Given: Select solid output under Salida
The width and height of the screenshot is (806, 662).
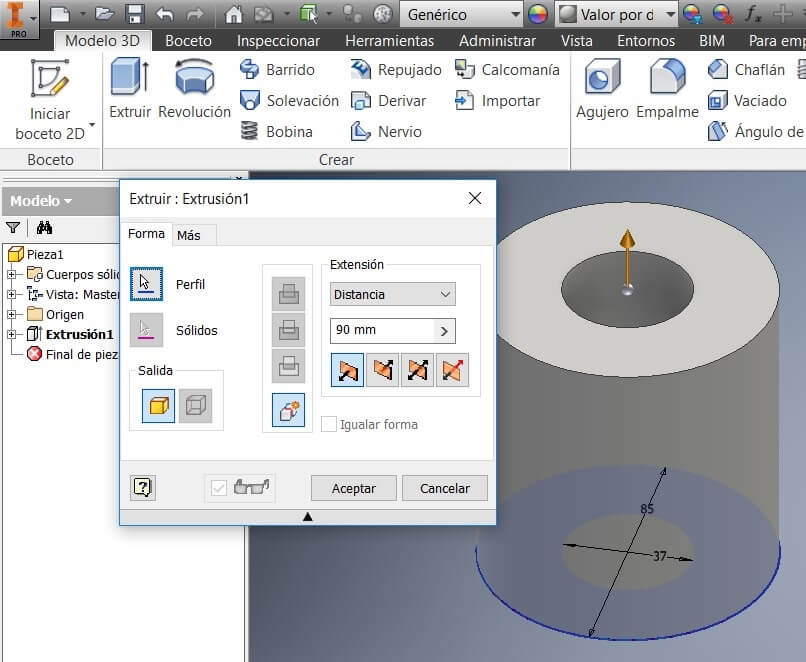Looking at the screenshot, I should click(x=158, y=406).
